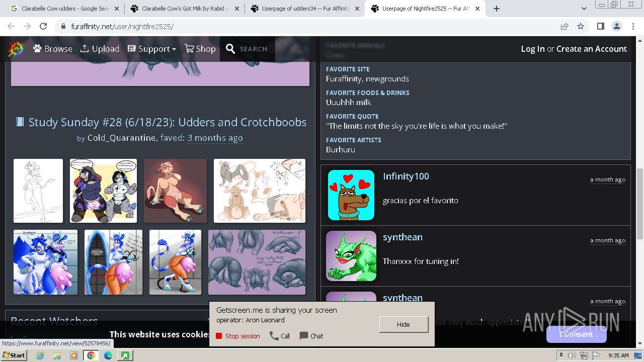The width and height of the screenshot is (644, 362).
Task: Click the address bar URL
Action: pos(122,26)
